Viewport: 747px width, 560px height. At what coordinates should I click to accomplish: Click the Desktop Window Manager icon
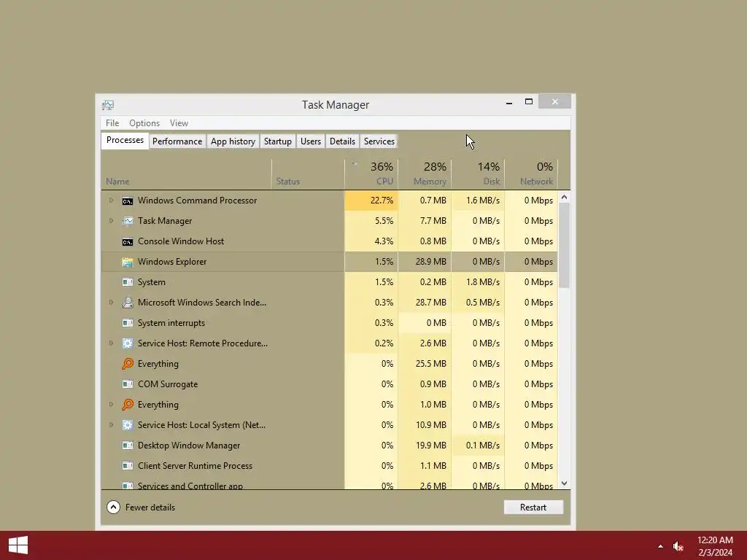point(127,446)
